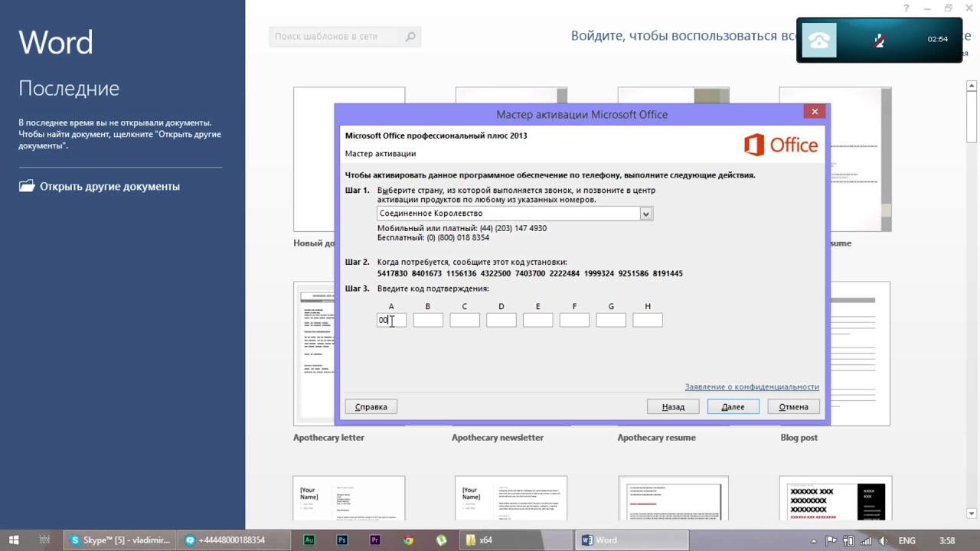Click the phone avatar in Skype call overlay
The image size is (980, 551).
click(x=819, y=41)
